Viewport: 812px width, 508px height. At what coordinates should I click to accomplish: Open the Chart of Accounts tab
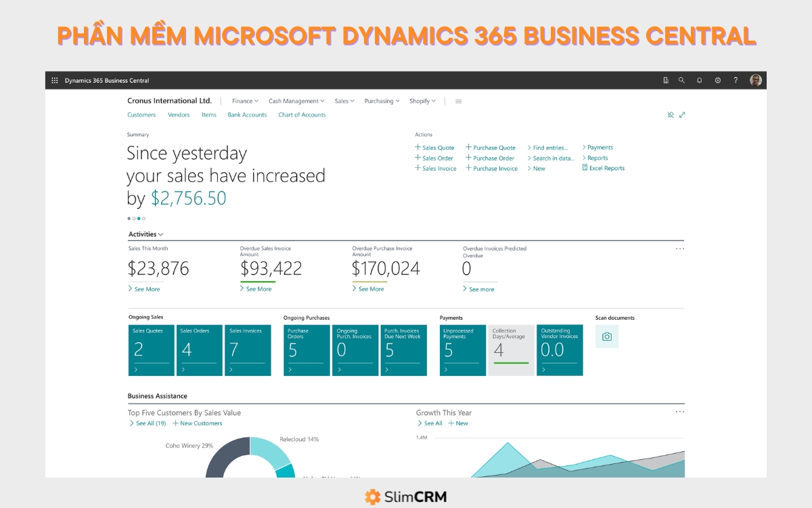(x=302, y=115)
